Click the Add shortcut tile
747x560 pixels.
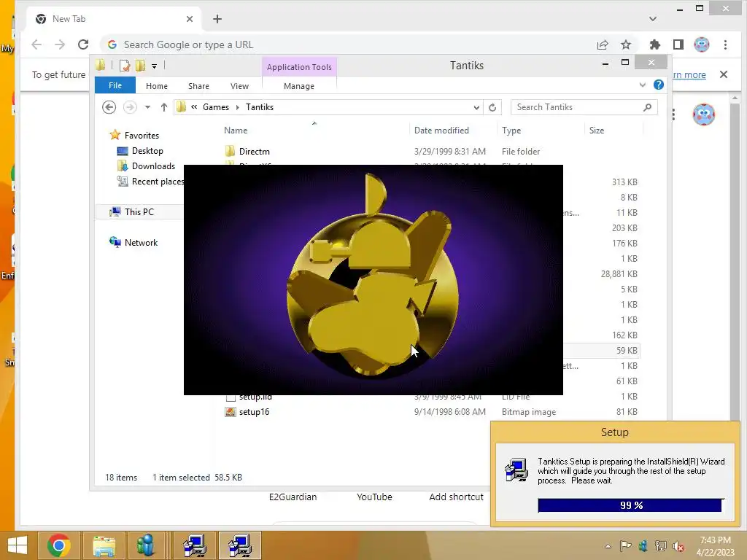pyautogui.click(x=457, y=497)
